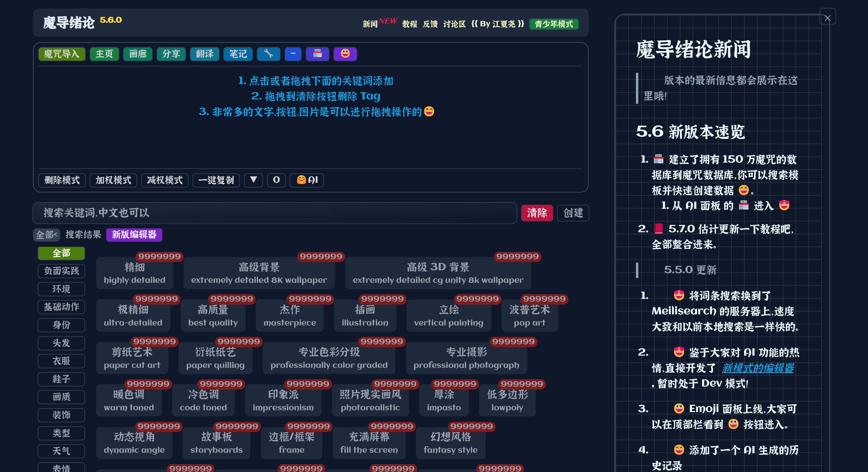Toggle 加权模式 weight-up mode
868x472 pixels.
pos(113,180)
